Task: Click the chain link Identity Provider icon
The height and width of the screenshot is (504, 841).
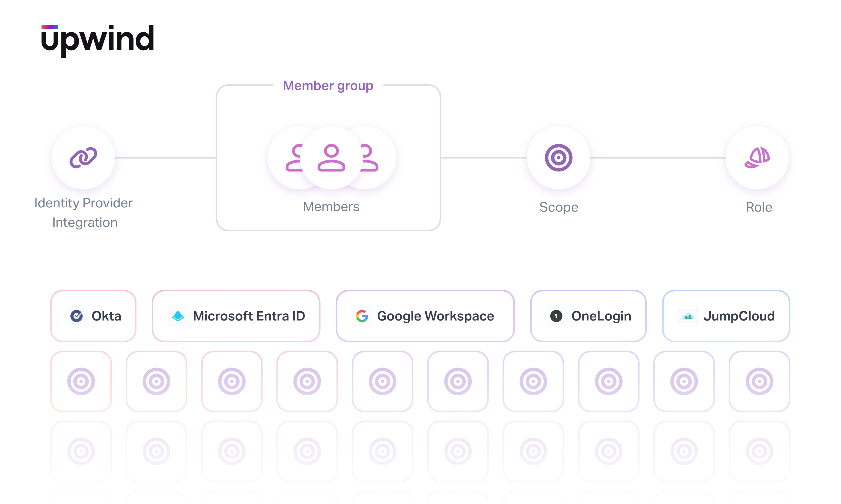Action: click(x=83, y=157)
